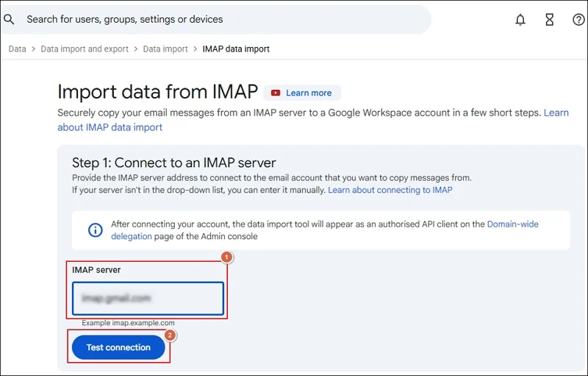Open the Domain-wide delegation link
This screenshot has width=588, height=376.
(325, 230)
